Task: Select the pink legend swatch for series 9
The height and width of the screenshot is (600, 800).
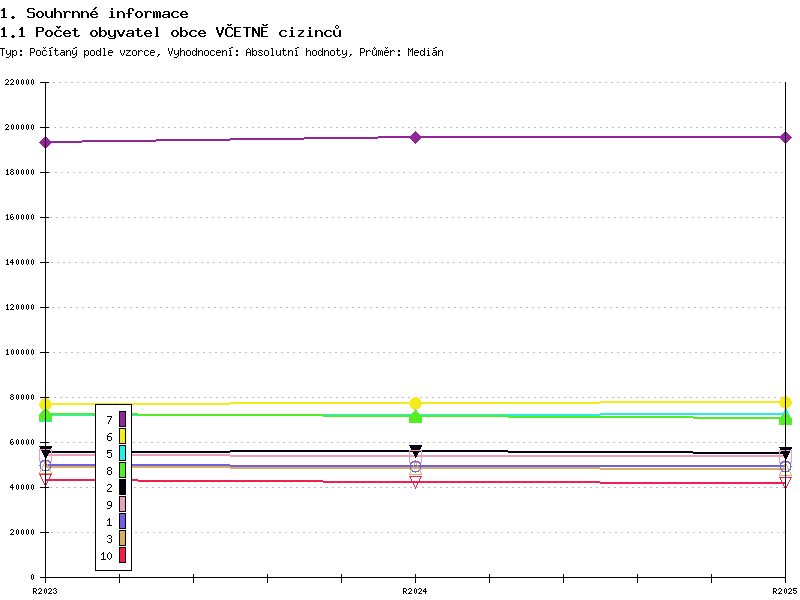Action: 122,504
